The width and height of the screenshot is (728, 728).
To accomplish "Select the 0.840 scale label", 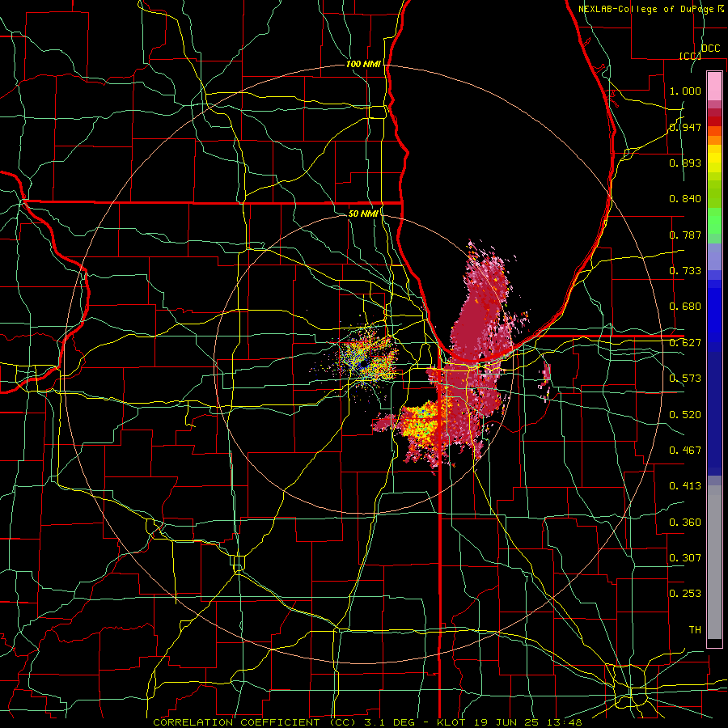I will point(685,199).
